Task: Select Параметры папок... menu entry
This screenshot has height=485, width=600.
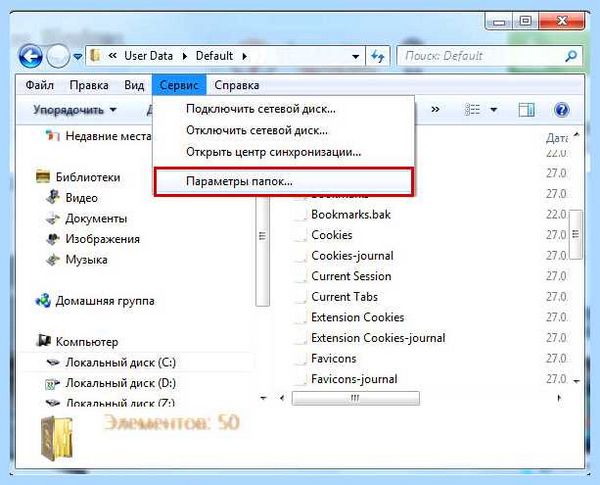Action: 284,181
